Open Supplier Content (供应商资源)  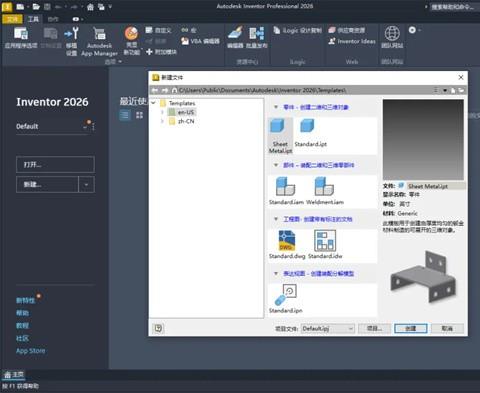coord(347,30)
